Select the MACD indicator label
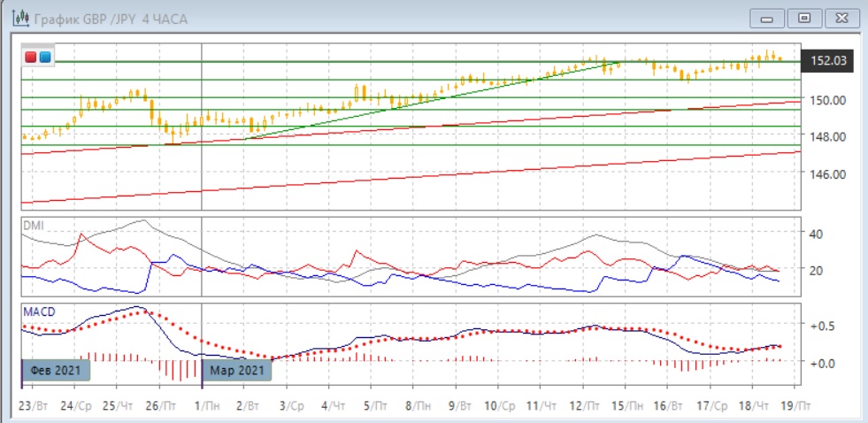This screenshot has height=423, width=868. pyautogui.click(x=36, y=311)
